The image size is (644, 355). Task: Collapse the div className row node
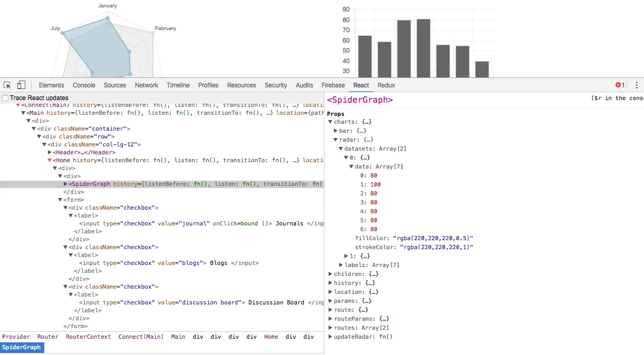tap(39, 136)
